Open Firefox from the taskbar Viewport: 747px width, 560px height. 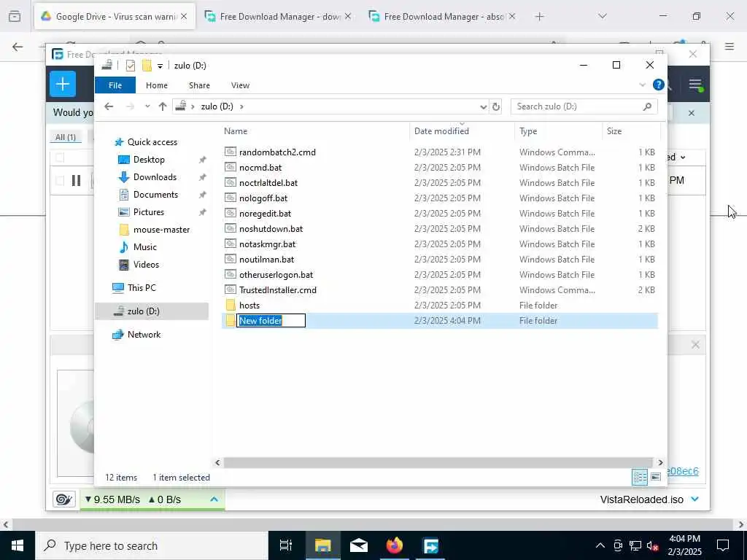(395, 545)
